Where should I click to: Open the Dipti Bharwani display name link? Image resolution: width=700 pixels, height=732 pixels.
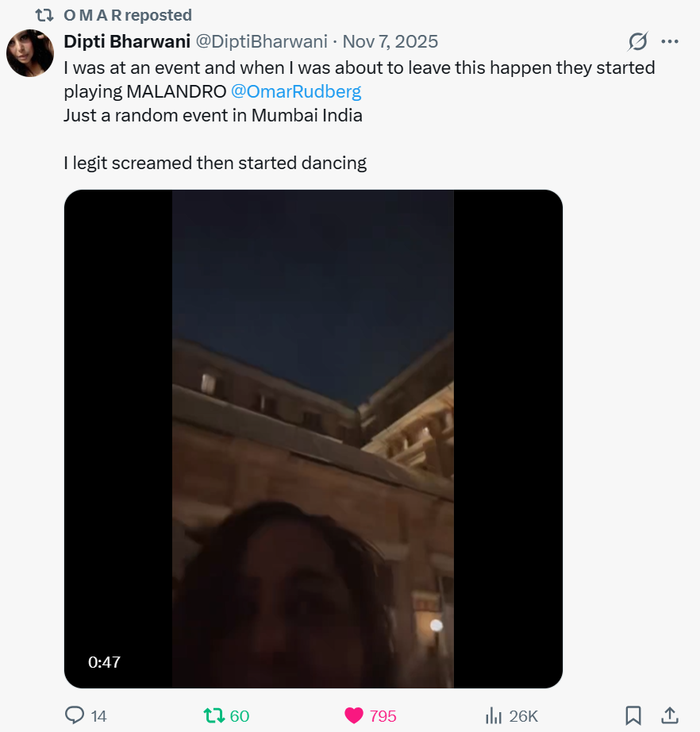(126, 41)
